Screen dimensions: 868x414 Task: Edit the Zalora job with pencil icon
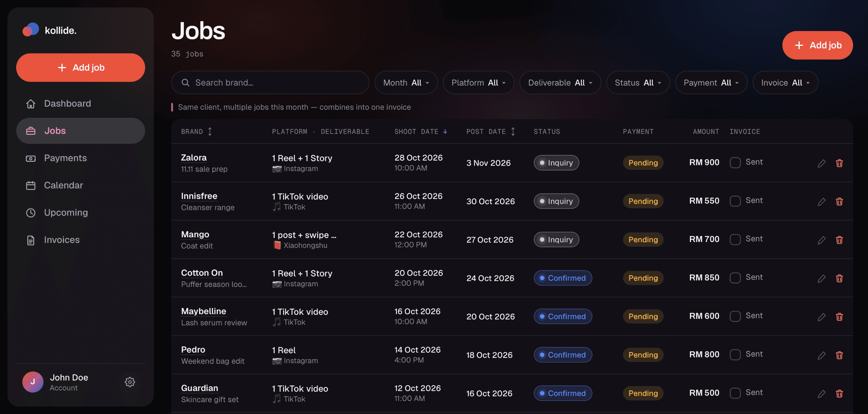821,163
